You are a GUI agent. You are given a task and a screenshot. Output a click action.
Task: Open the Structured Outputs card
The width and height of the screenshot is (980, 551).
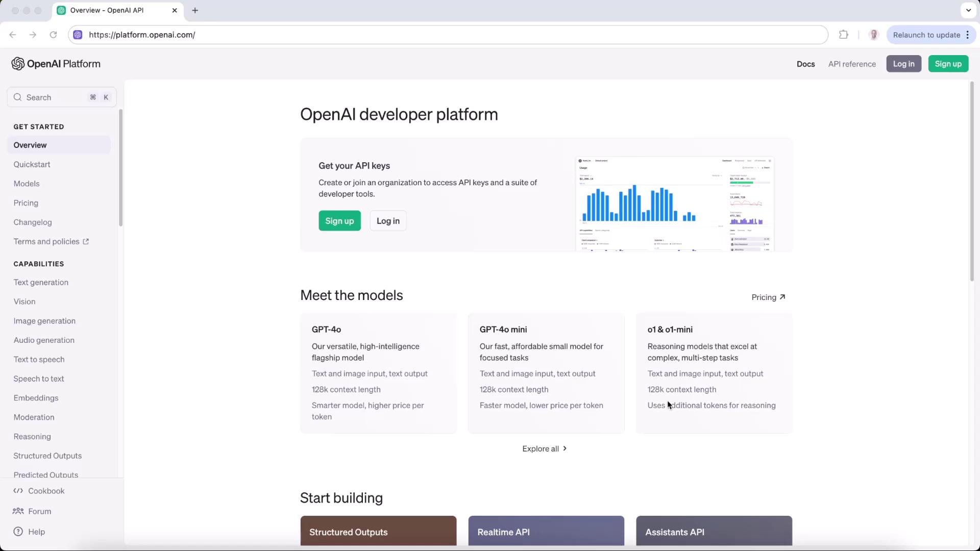point(378,531)
